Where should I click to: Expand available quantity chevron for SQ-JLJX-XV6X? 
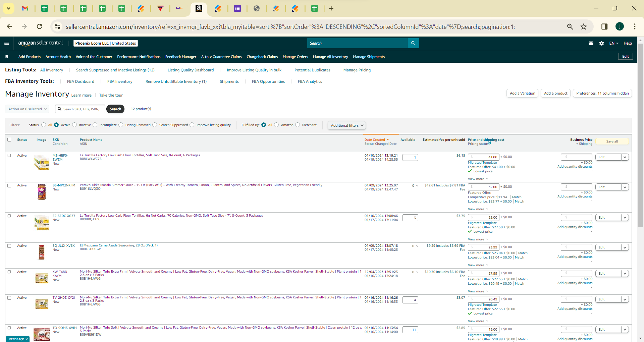tap(417, 246)
